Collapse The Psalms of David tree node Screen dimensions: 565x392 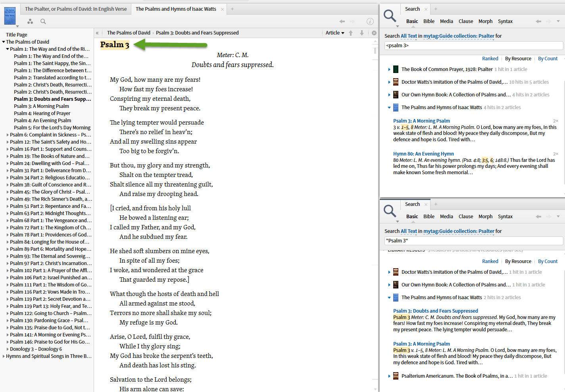pyautogui.click(x=4, y=42)
